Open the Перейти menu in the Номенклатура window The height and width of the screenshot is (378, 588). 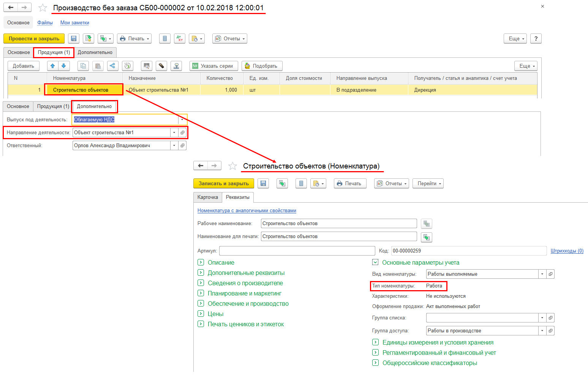click(x=428, y=183)
